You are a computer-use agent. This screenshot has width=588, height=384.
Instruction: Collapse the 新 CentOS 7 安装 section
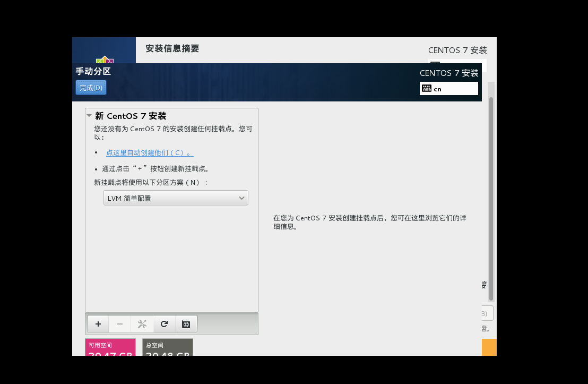pos(89,116)
